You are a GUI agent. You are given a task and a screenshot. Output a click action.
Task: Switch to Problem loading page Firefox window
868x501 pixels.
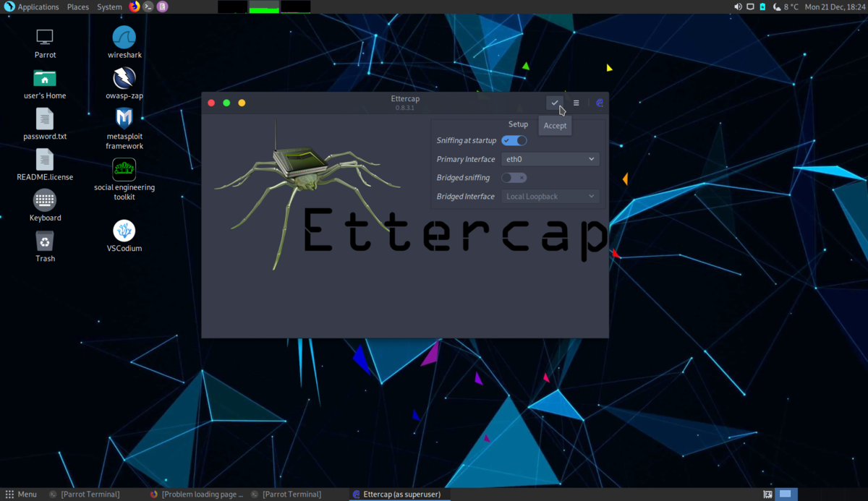click(x=196, y=494)
